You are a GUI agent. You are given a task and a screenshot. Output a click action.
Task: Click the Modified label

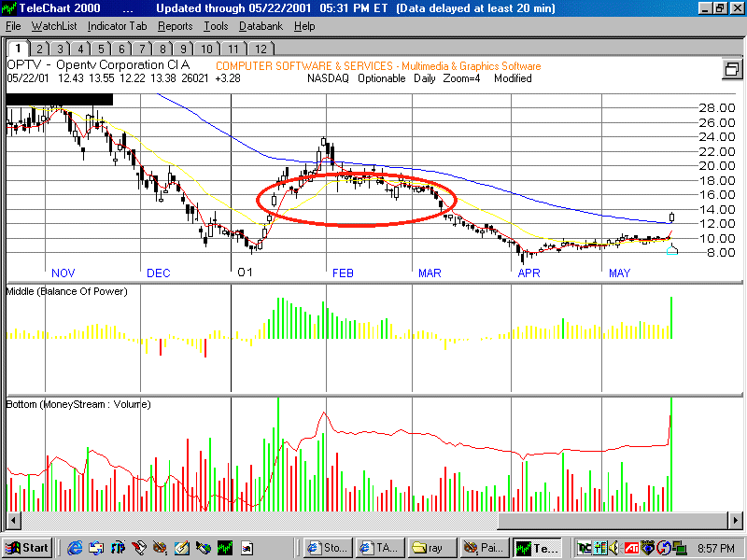pos(513,78)
